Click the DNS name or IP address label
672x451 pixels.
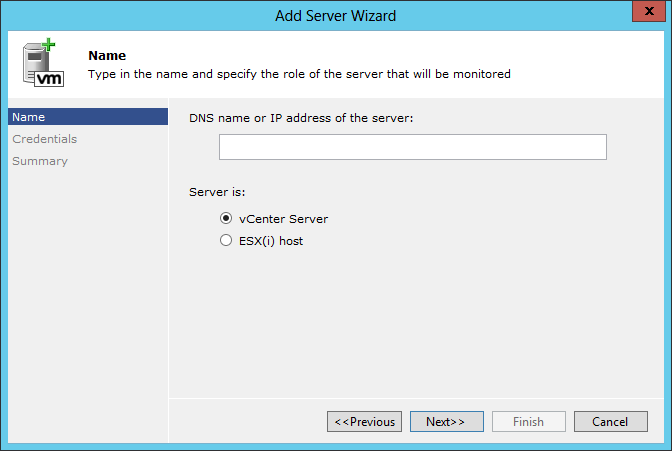pos(301,118)
